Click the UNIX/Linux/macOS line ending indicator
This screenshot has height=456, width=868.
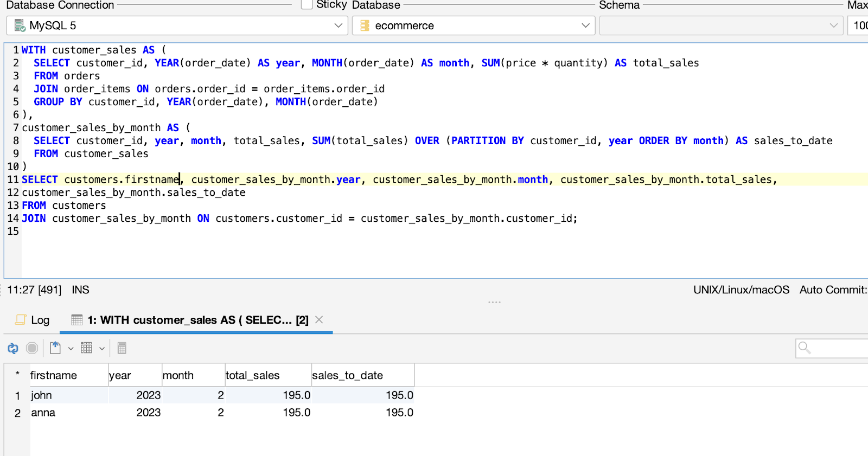(x=741, y=290)
